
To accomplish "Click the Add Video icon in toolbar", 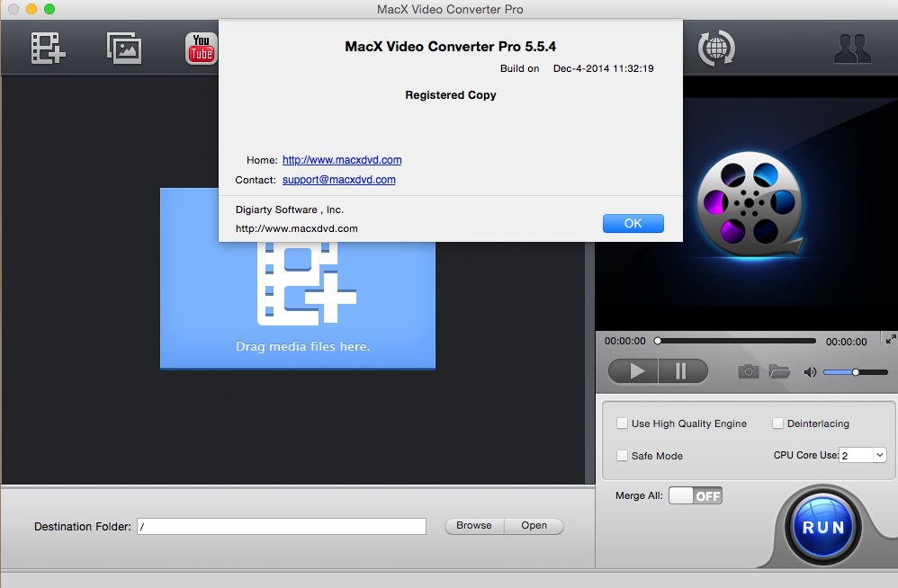I will (x=48, y=48).
